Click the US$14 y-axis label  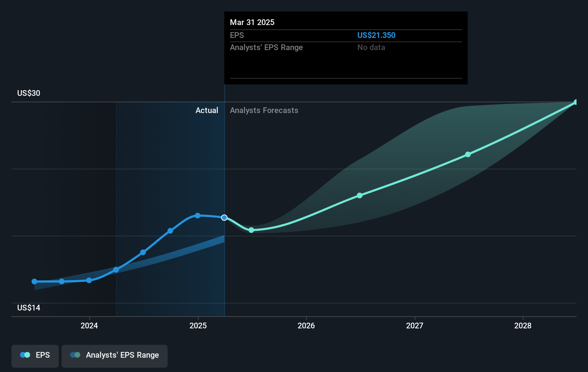tap(29, 308)
